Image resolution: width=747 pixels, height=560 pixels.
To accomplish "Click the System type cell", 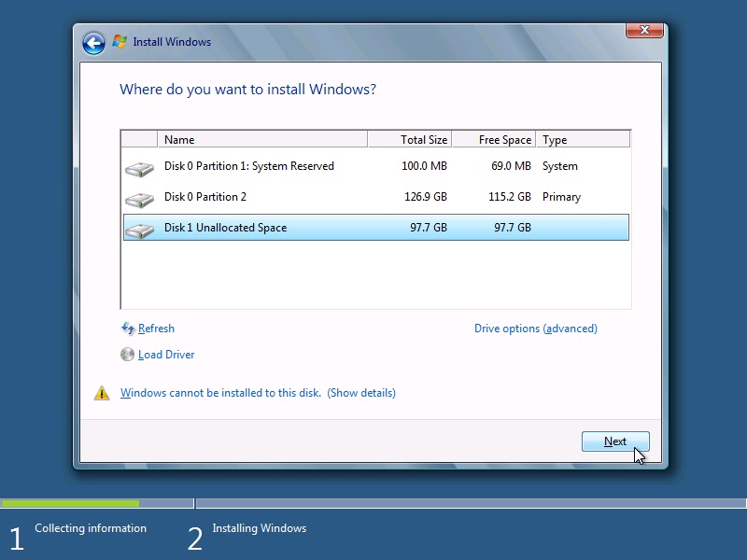I will [559, 166].
